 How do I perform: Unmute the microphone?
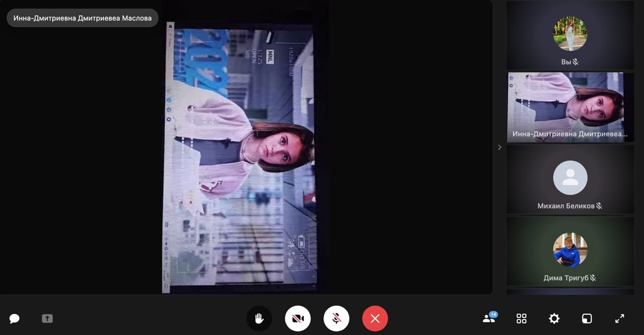[x=337, y=318]
